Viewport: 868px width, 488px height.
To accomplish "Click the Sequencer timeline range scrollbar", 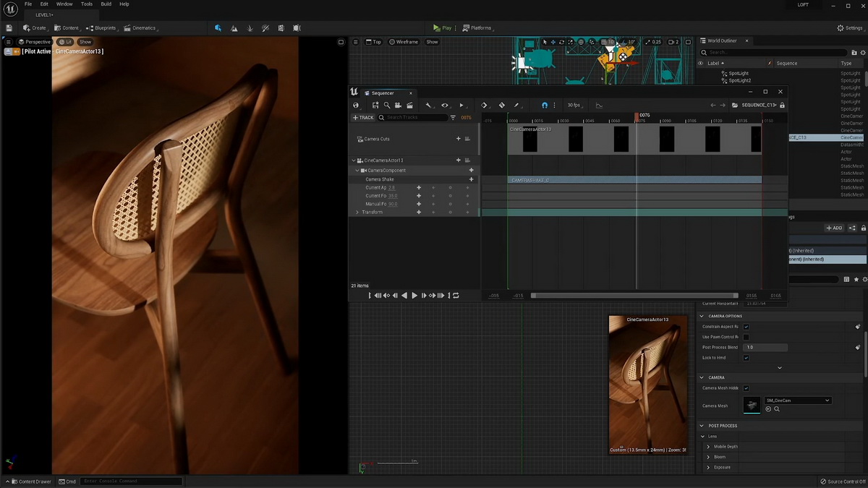I will pyautogui.click(x=635, y=296).
